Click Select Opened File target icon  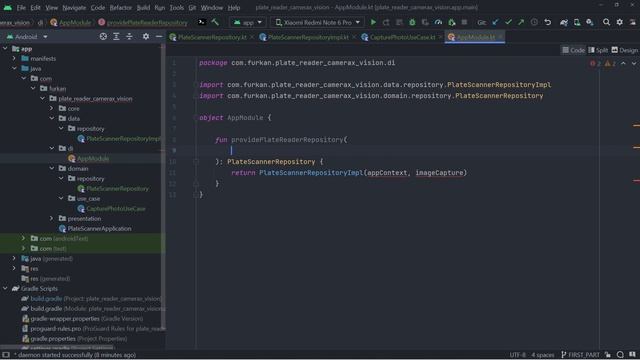[x=103, y=37]
